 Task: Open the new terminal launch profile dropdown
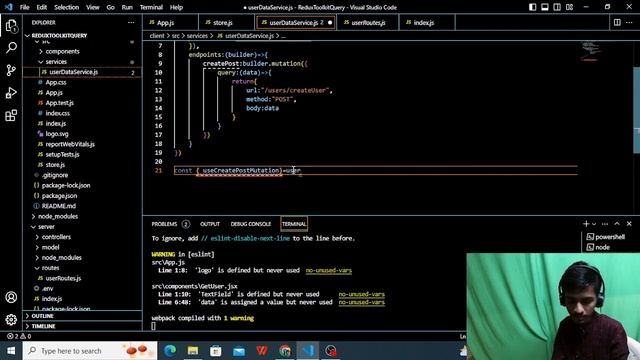pyautogui.click(x=594, y=224)
